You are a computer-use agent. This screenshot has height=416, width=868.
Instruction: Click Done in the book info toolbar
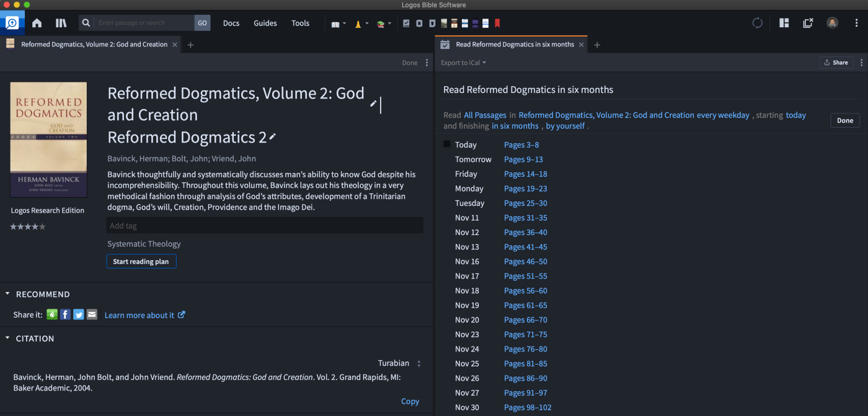point(410,63)
